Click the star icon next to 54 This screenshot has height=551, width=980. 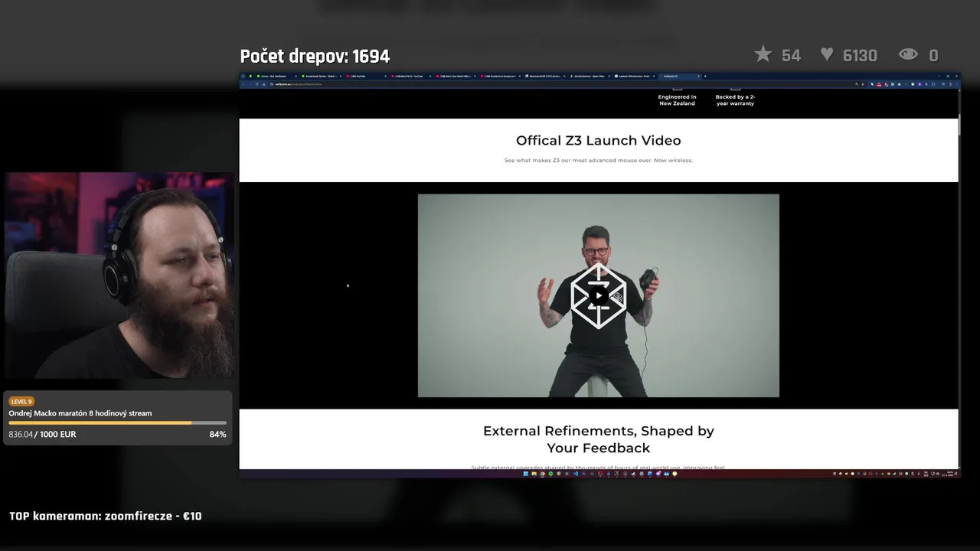click(763, 54)
